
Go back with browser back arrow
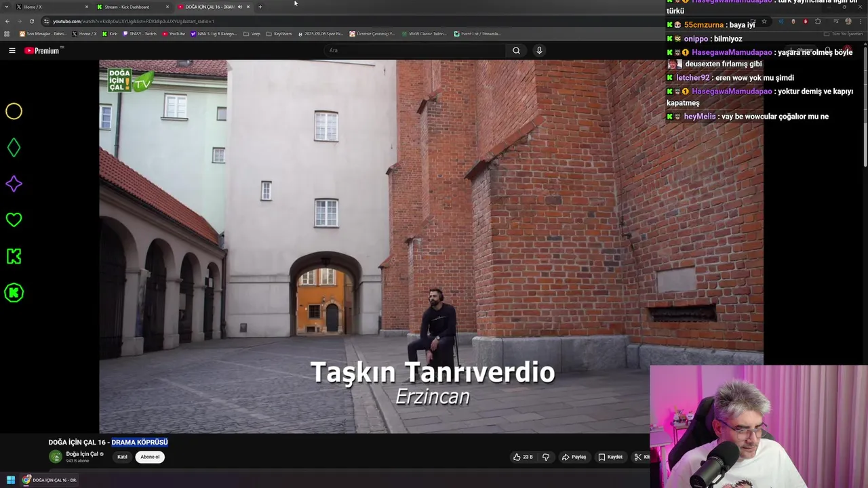pos(7,21)
